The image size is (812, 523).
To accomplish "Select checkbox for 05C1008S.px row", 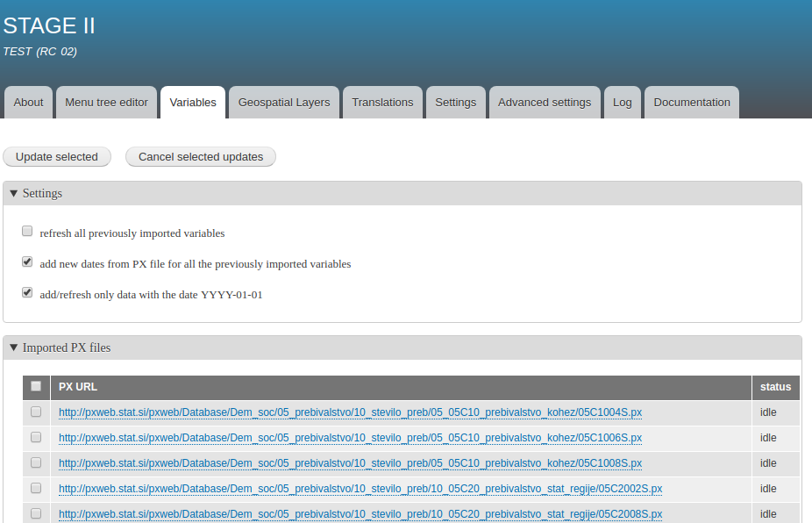I will (36, 462).
